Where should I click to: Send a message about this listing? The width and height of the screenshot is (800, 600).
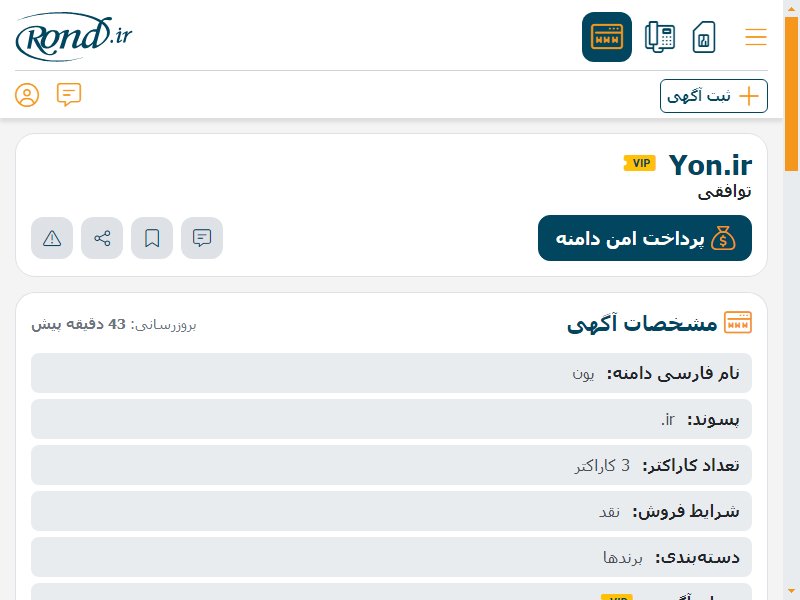point(202,238)
